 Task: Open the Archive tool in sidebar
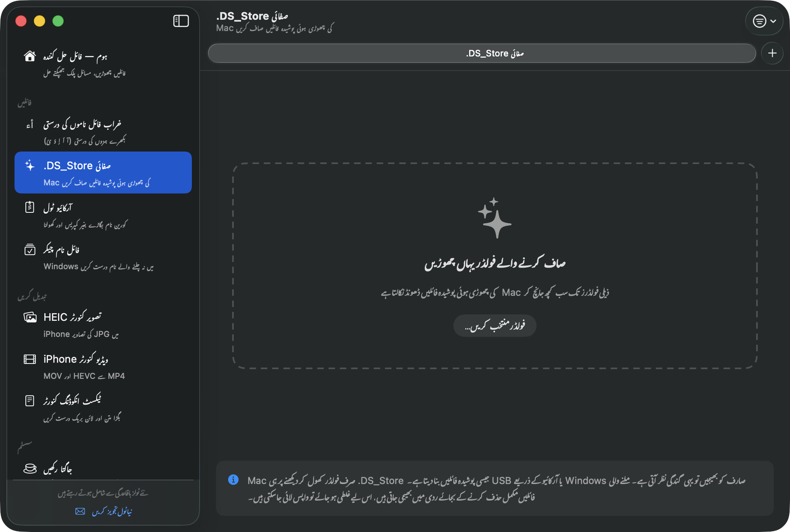[103, 215]
